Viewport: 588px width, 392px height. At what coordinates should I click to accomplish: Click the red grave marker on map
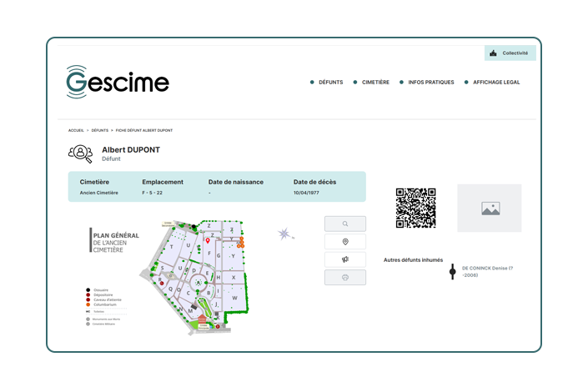tap(208, 241)
